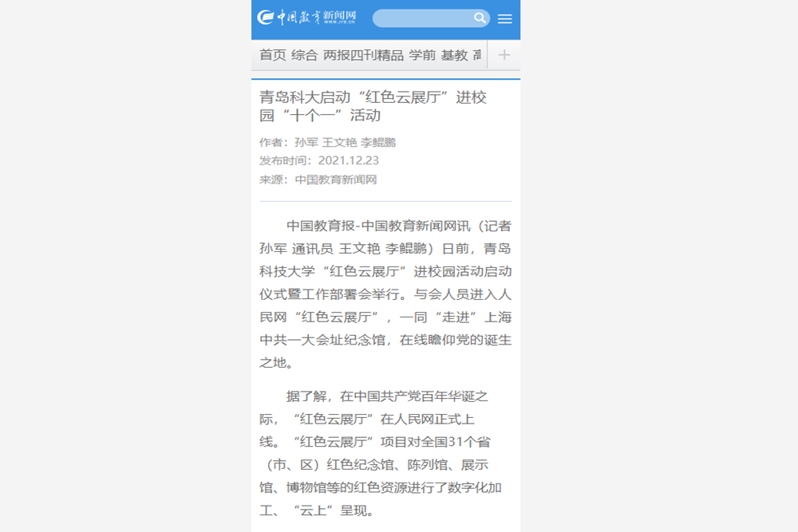This screenshot has width=798, height=532.
Task: Click author name 孙军 in byline
Action: coord(306,143)
